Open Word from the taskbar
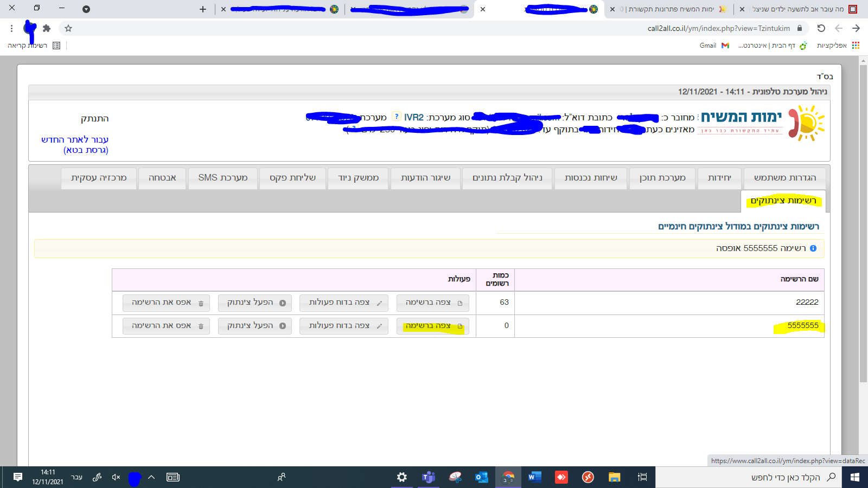 tap(534, 477)
